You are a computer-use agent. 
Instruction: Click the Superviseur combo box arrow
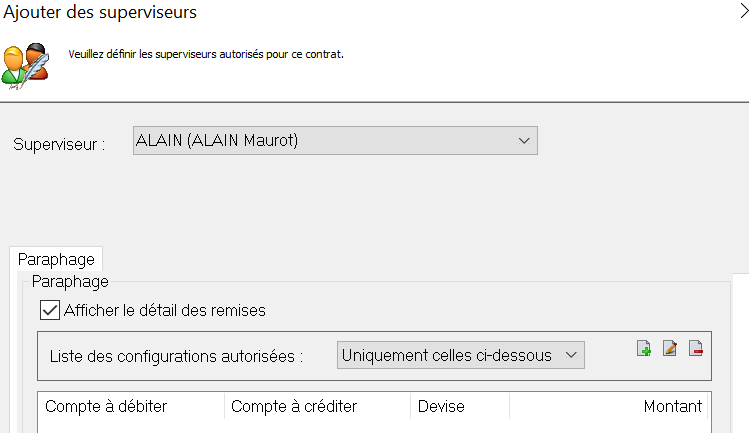(524, 141)
